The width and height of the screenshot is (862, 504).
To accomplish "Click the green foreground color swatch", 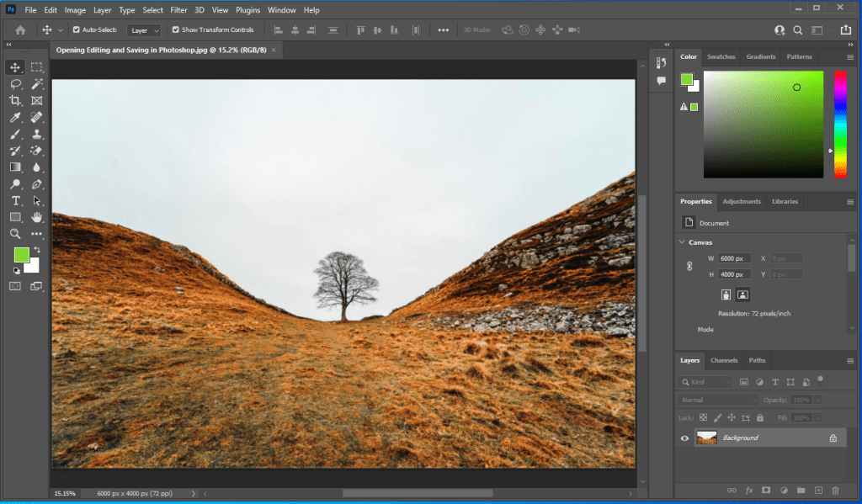I will pos(21,254).
